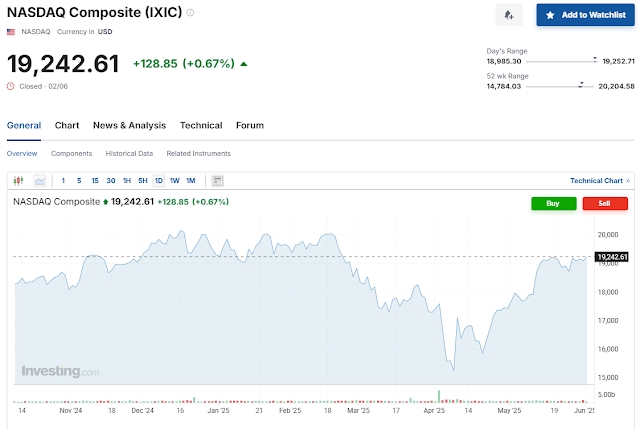Click the clock icon beside Closed status
Screen dimensions: 640x430
tap(11, 86)
